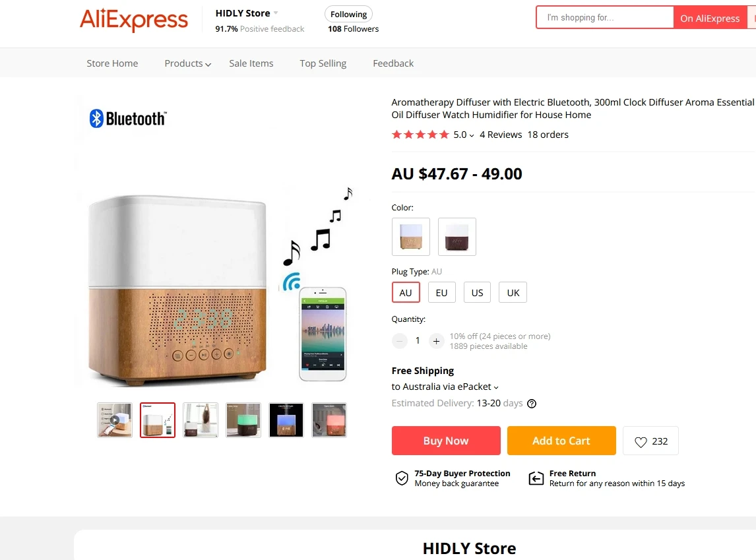Select AU plug type
Viewport: 756px width, 560px height.
click(x=406, y=292)
